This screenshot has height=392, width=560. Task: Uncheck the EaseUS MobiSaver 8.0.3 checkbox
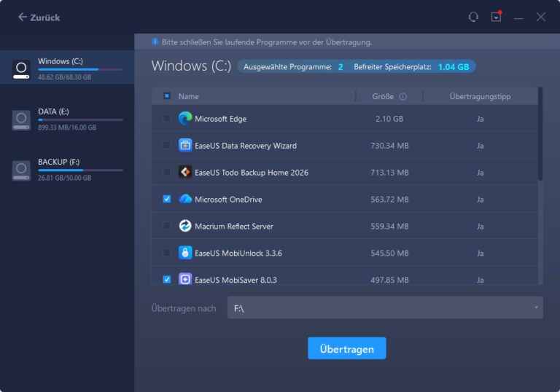[x=167, y=279]
